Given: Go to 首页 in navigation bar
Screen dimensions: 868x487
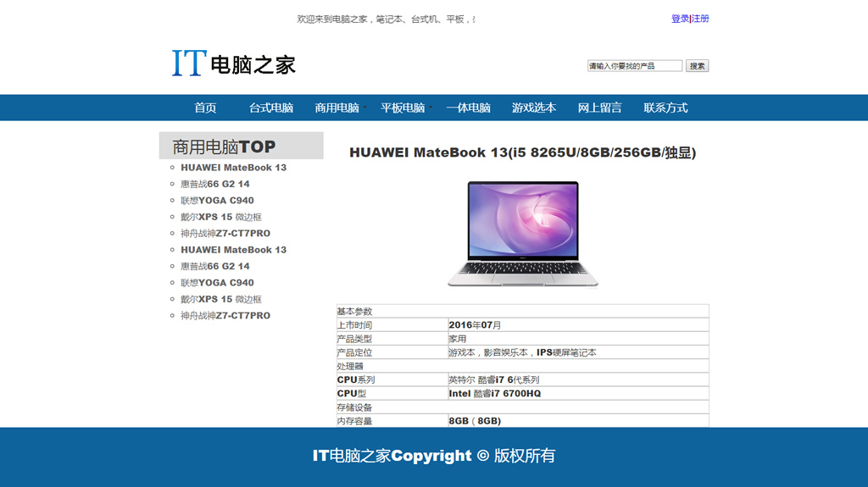Looking at the screenshot, I should pos(205,108).
